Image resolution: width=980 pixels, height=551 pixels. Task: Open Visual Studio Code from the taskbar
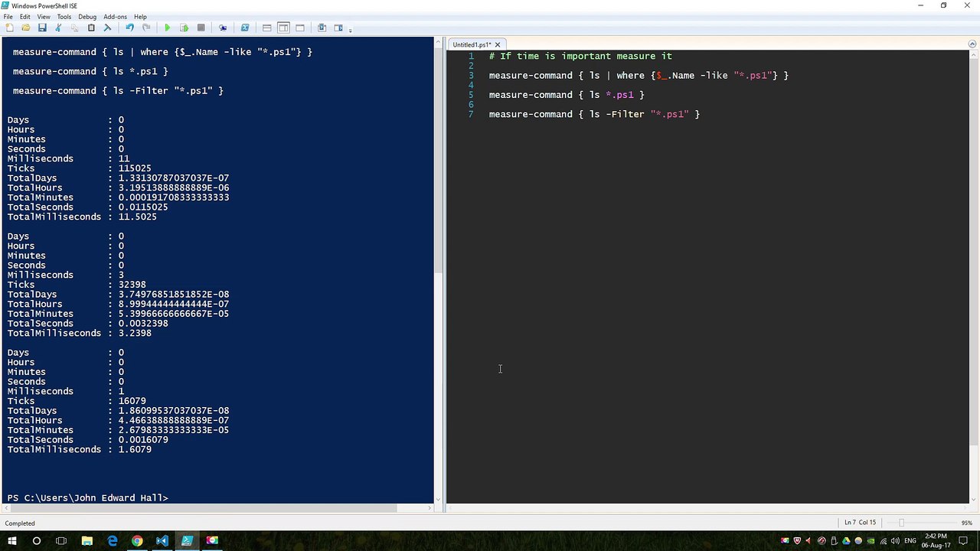tap(162, 541)
